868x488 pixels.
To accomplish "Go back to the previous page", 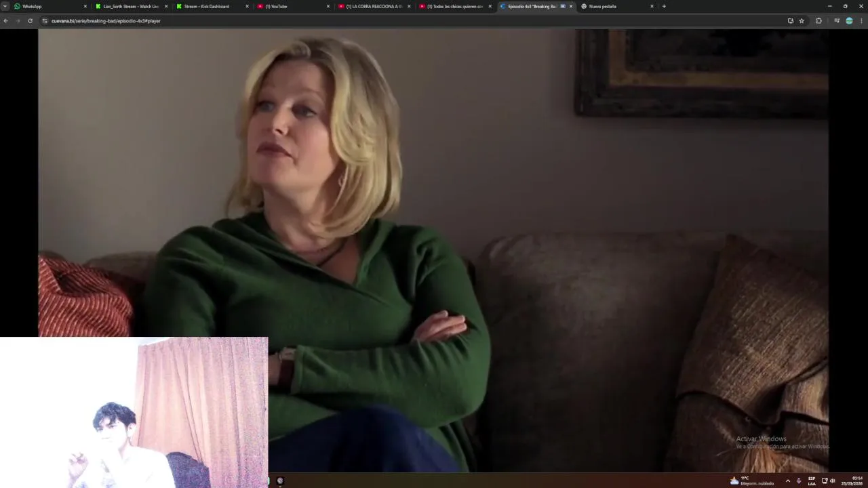I will tap(6, 21).
